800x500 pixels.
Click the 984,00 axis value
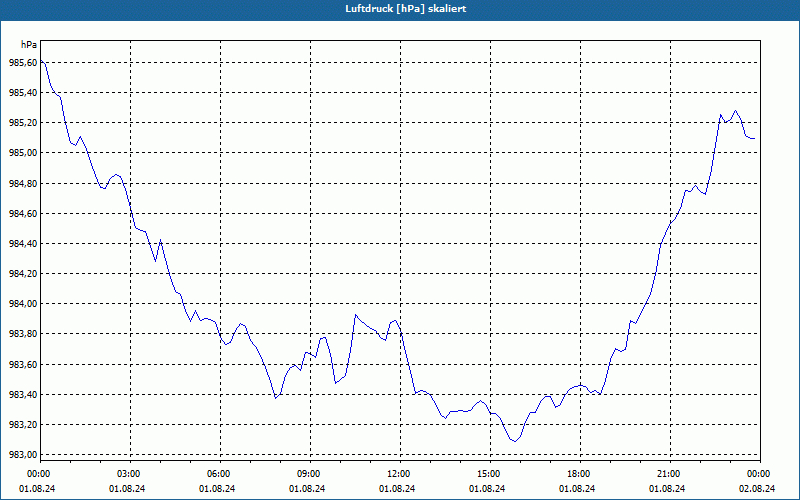(x=23, y=304)
